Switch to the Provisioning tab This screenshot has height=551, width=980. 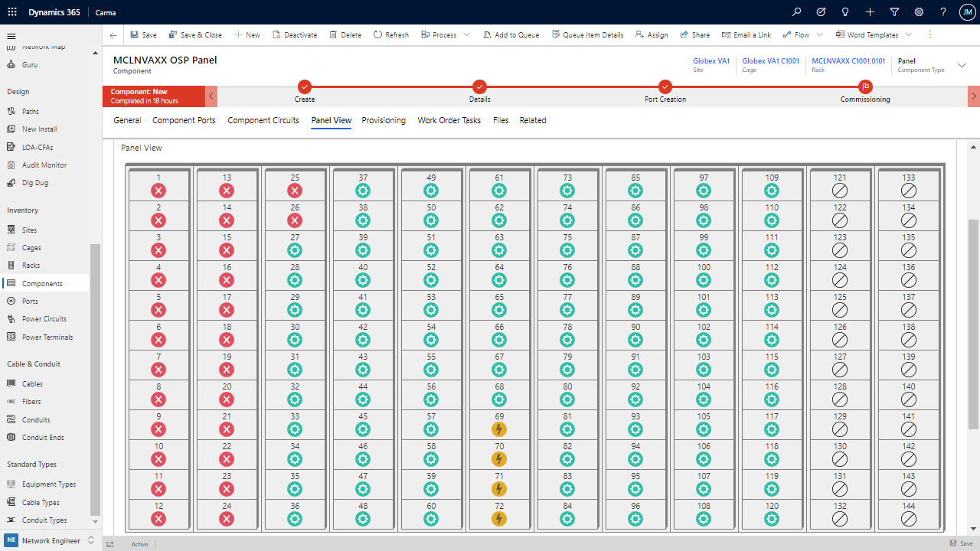point(384,120)
